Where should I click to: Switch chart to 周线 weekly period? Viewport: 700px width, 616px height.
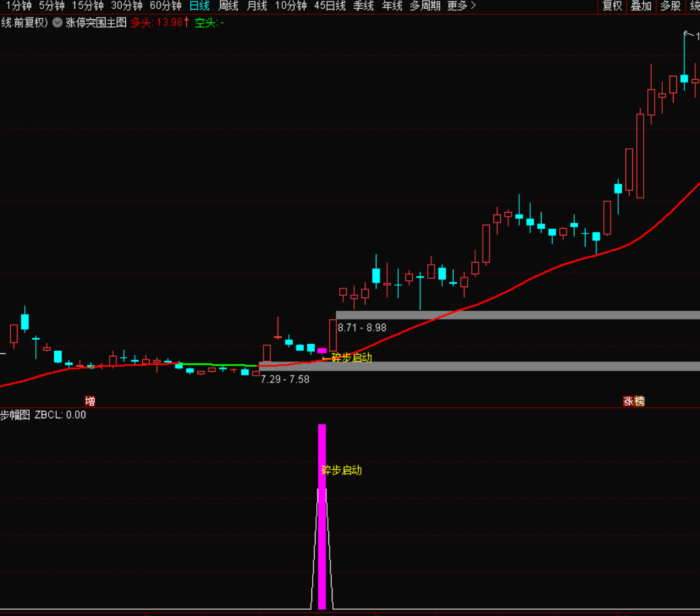click(228, 6)
